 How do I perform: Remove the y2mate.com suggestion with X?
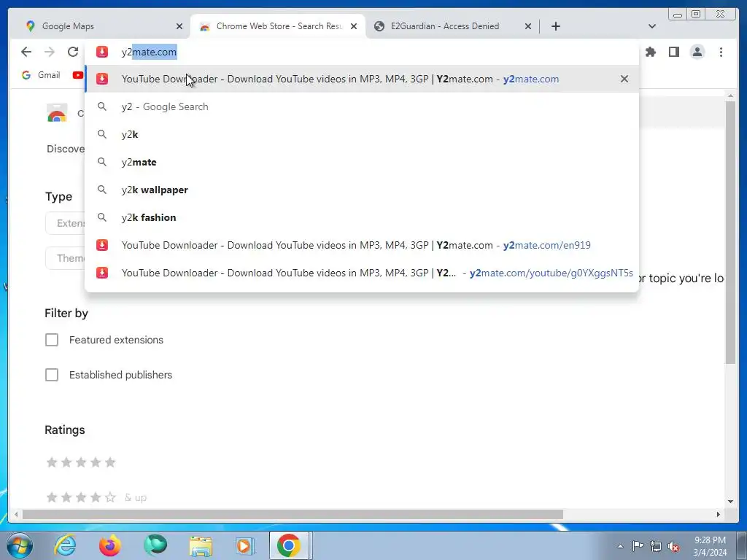point(624,79)
